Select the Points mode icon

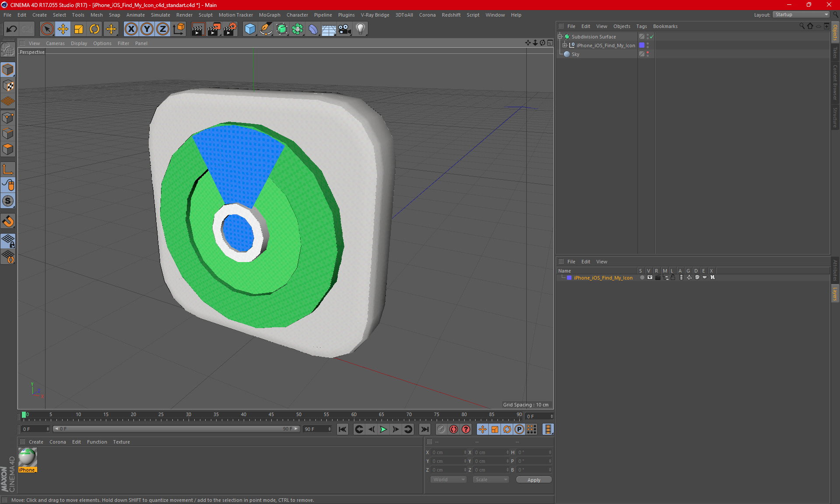8,118
